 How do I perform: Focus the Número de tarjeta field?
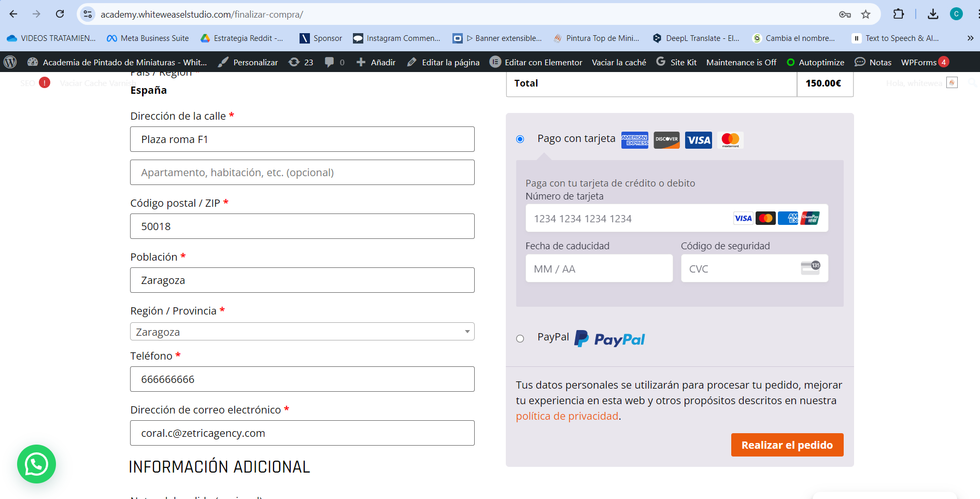pos(677,218)
